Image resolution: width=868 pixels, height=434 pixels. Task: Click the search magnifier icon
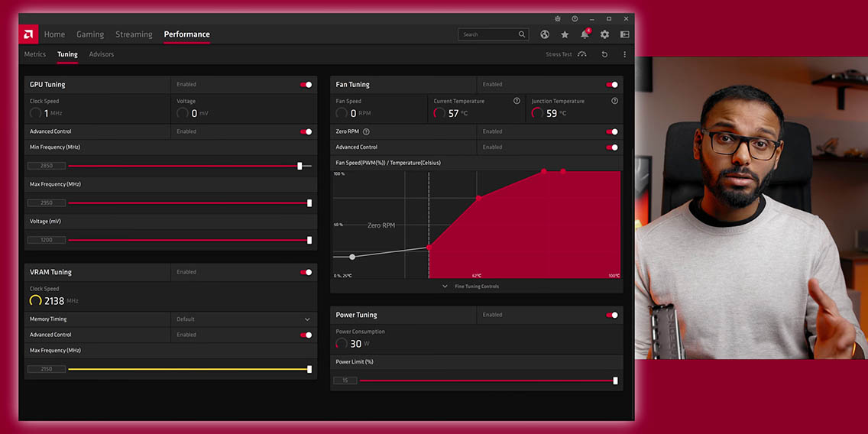(x=521, y=34)
